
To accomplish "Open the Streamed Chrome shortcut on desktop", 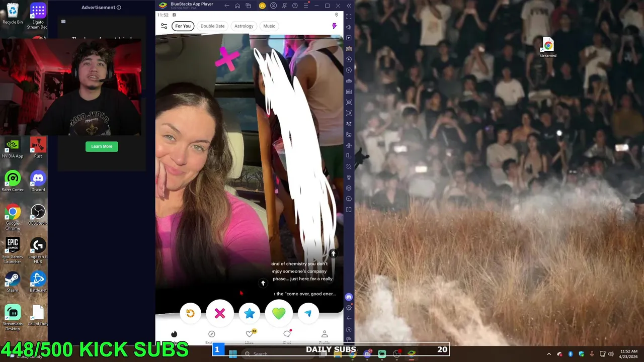I will click(x=548, y=48).
